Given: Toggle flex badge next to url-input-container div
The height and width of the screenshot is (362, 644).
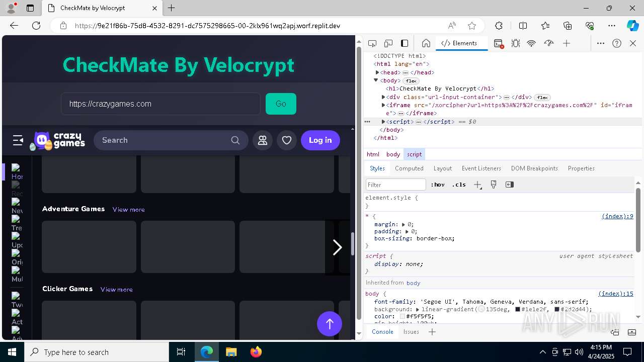Looking at the screenshot, I should (542, 98).
